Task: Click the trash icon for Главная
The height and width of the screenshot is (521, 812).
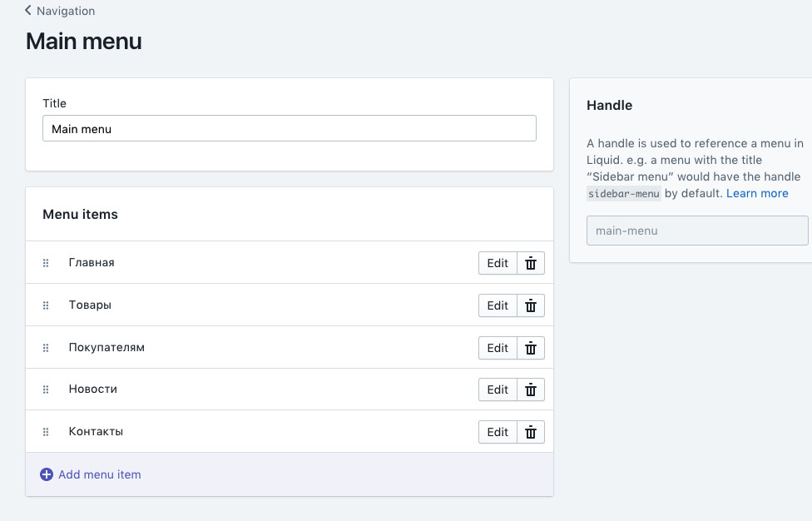Action: [x=531, y=263]
